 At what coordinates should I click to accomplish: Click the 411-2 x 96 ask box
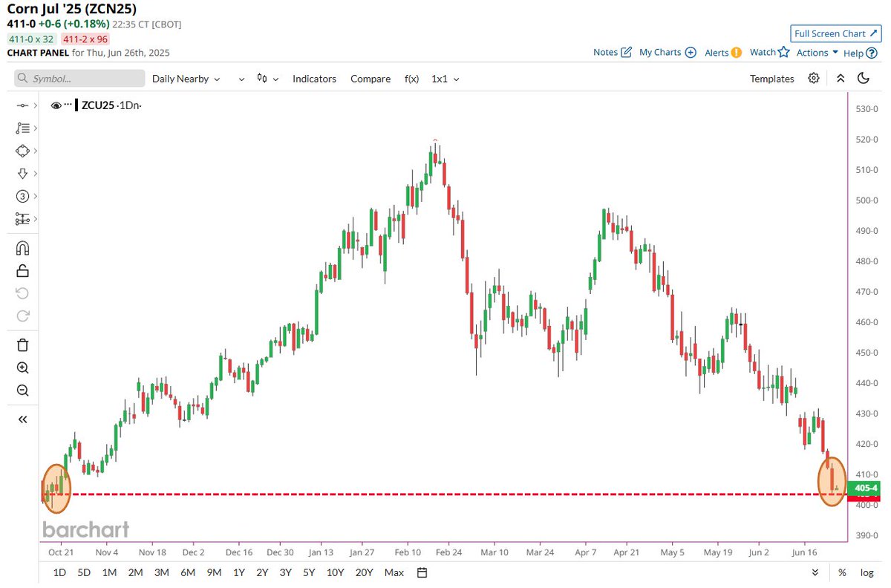pos(85,39)
